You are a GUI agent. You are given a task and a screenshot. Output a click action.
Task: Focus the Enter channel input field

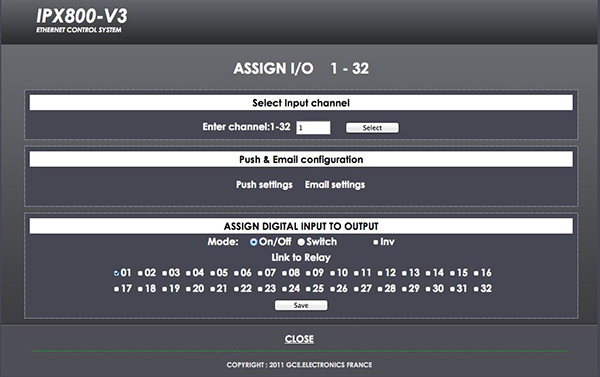click(313, 128)
